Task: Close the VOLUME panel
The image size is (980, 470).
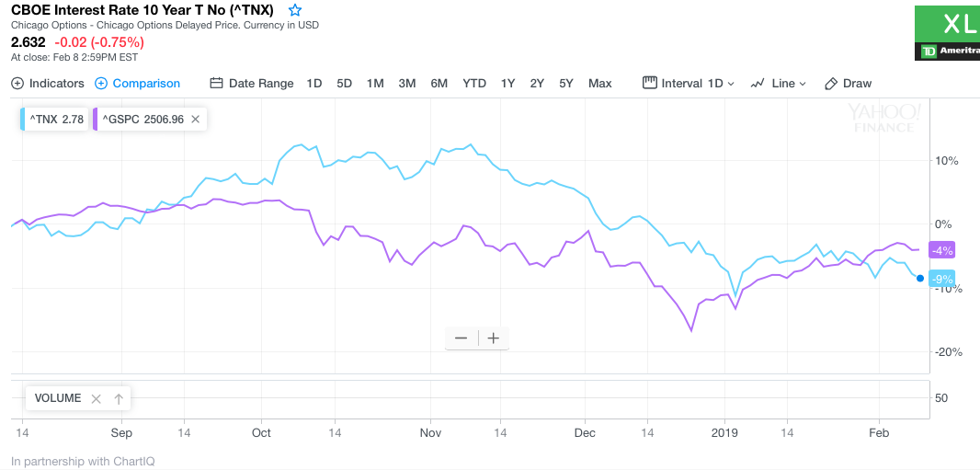Action: [x=96, y=398]
